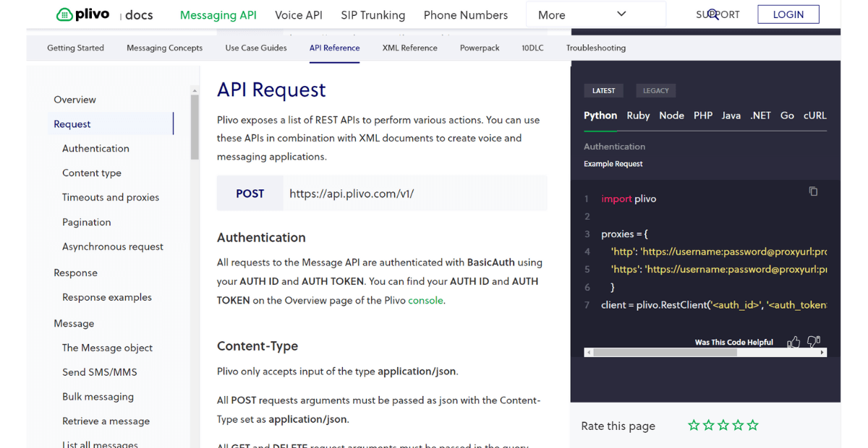Go to XML Reference tab
868x448 pixels.
click(410, 48)
